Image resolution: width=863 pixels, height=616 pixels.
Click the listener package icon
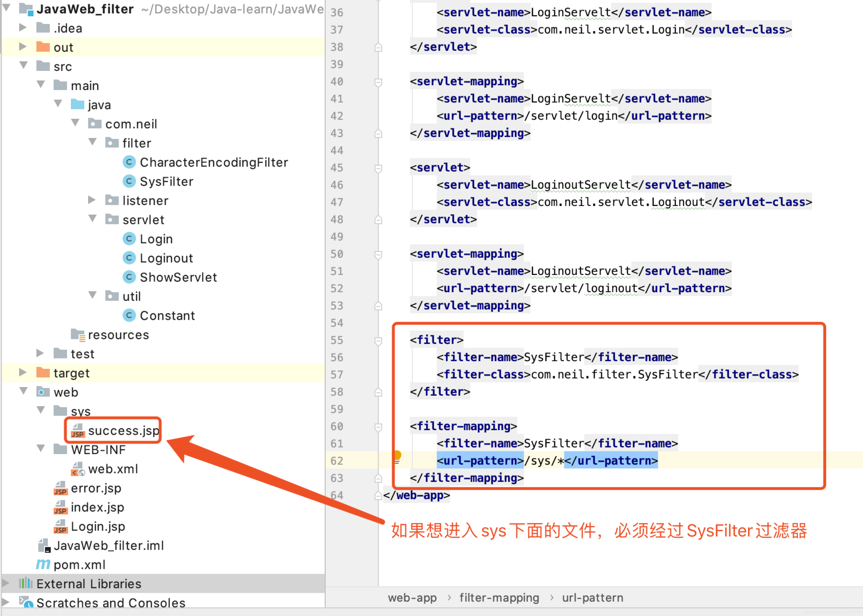[x=112, y=200]
